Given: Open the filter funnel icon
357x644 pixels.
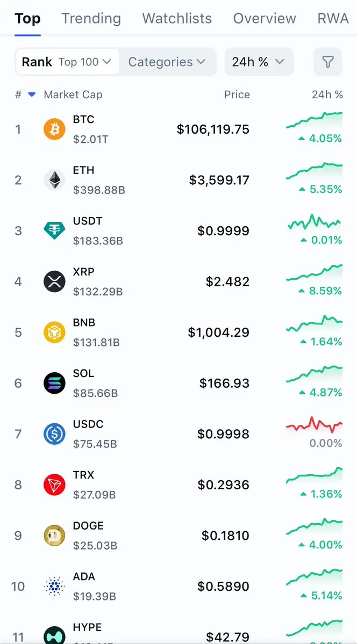Looking at the screenshot, I should point(327,62).
